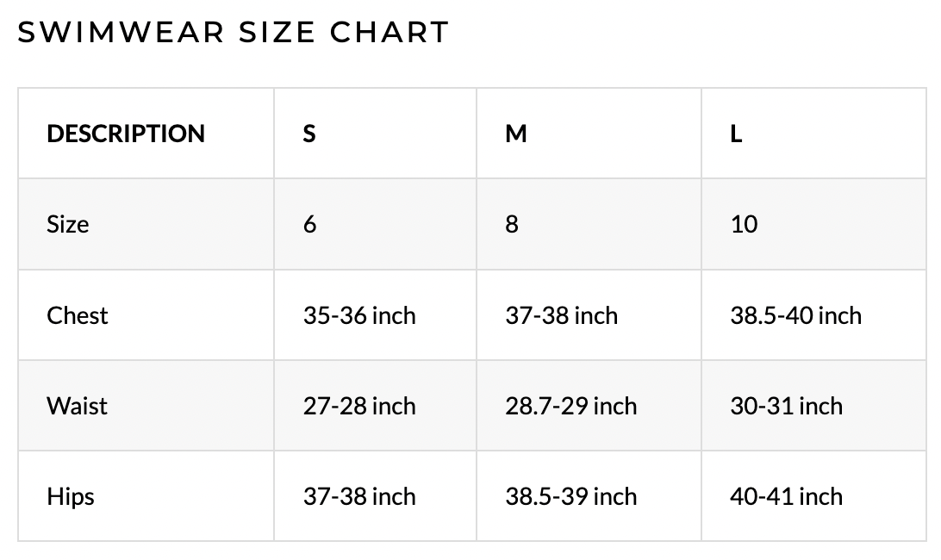Click the 27-28 inch waist cell
Image resolution: width=941 pixels, height=560 pixels.
pos(359,406)
